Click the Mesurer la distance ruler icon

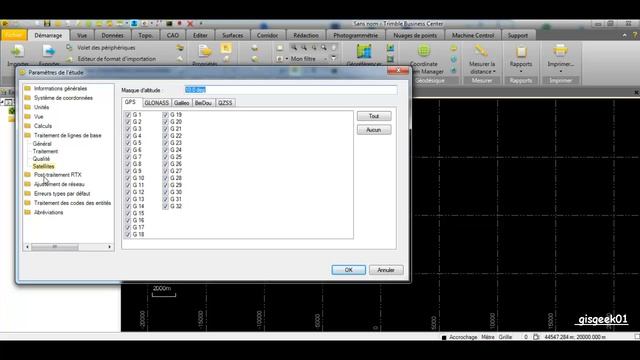[481, 51]
